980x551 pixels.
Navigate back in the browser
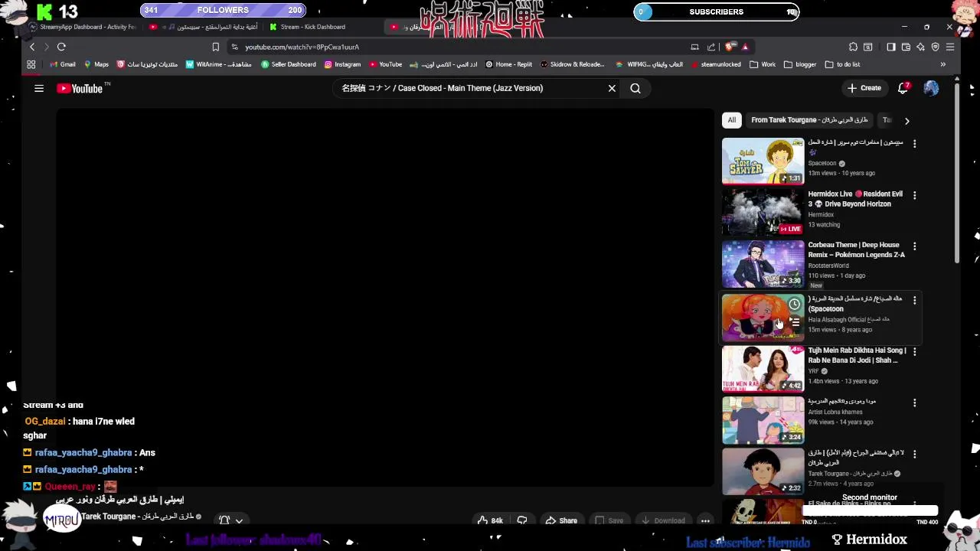32,47
